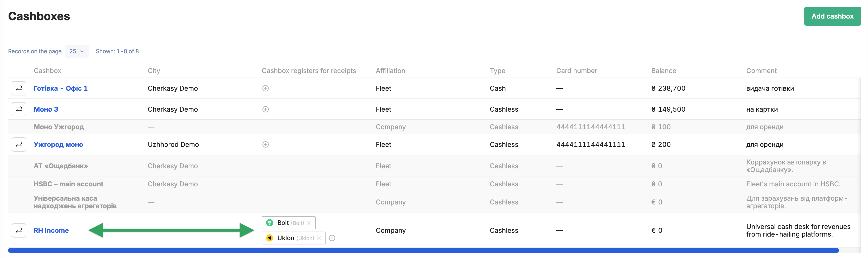Click АТ «Ощадбанк» cashbox name

(61, 166)
